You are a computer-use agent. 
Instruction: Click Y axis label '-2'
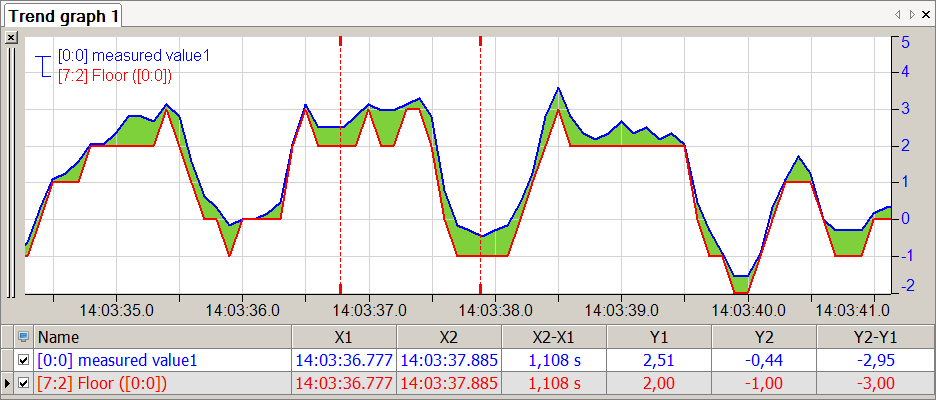[906, 287]
